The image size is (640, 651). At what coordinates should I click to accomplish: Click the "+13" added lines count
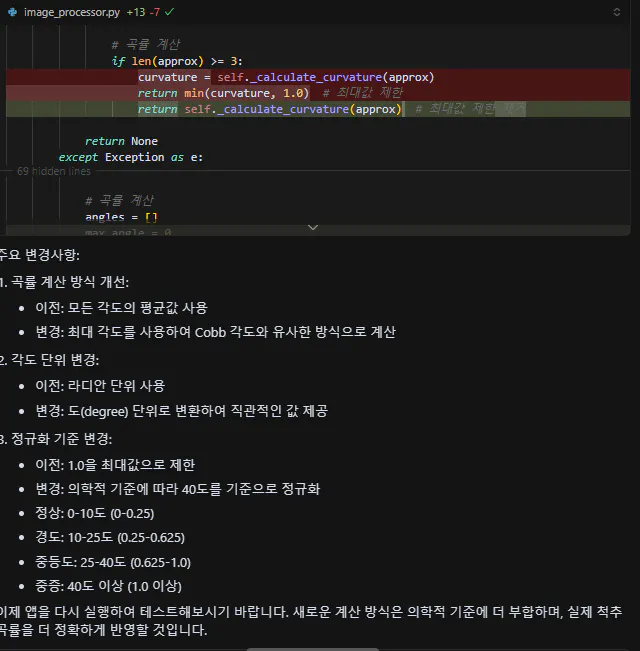coord(136,12)
